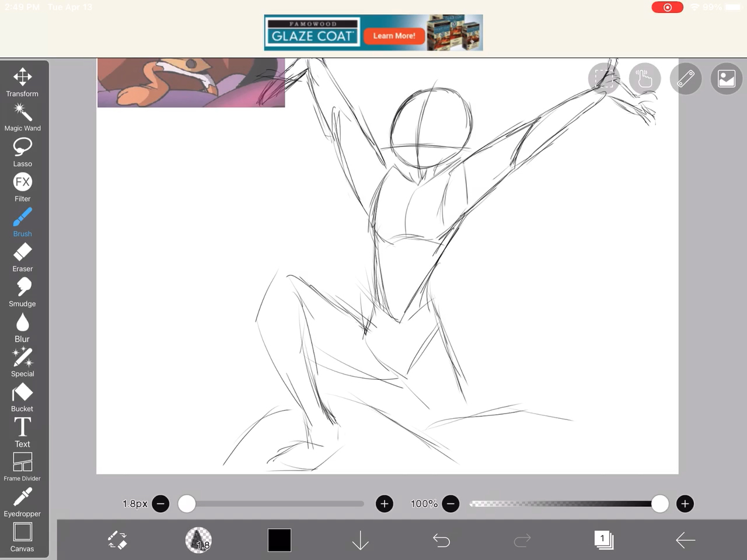Open the Frame Divider tool
The width and height of the screenshot is (747, 560).
click(22, 467)
